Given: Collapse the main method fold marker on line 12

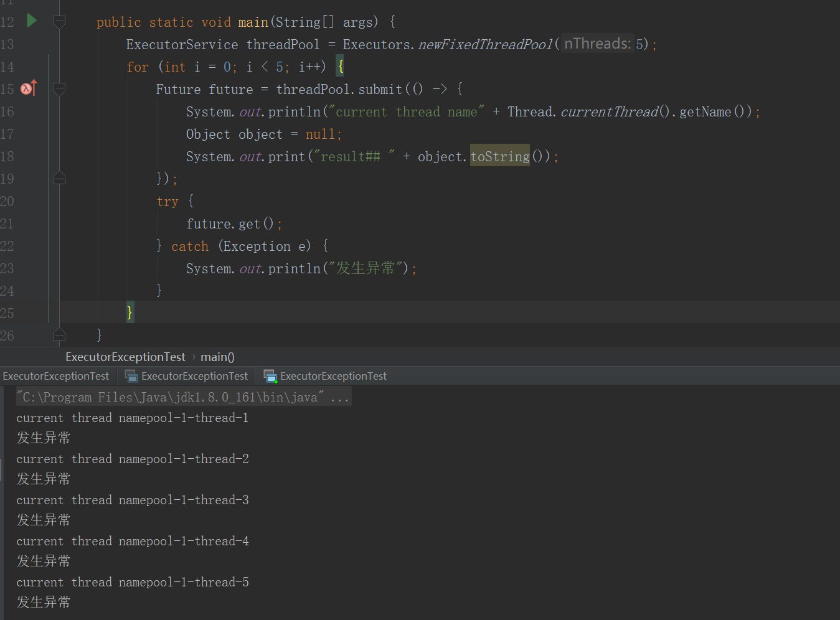Looking at the screenshot, I should (x=60, y=22).
